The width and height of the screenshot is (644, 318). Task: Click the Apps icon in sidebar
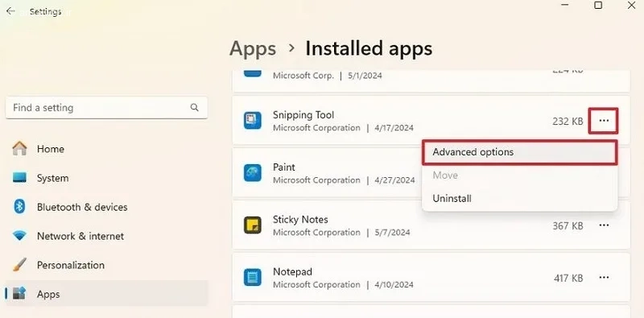click(x=19, y=294)
